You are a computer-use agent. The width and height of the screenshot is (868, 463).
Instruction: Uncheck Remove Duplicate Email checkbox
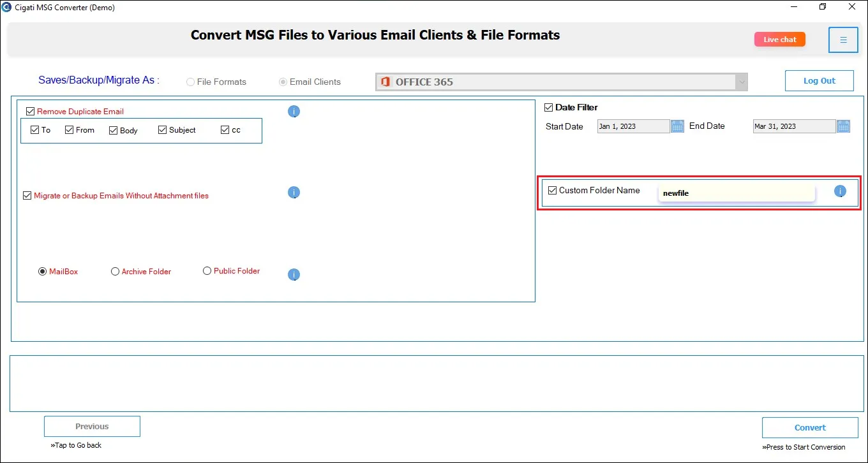click(x=30, y=112)
